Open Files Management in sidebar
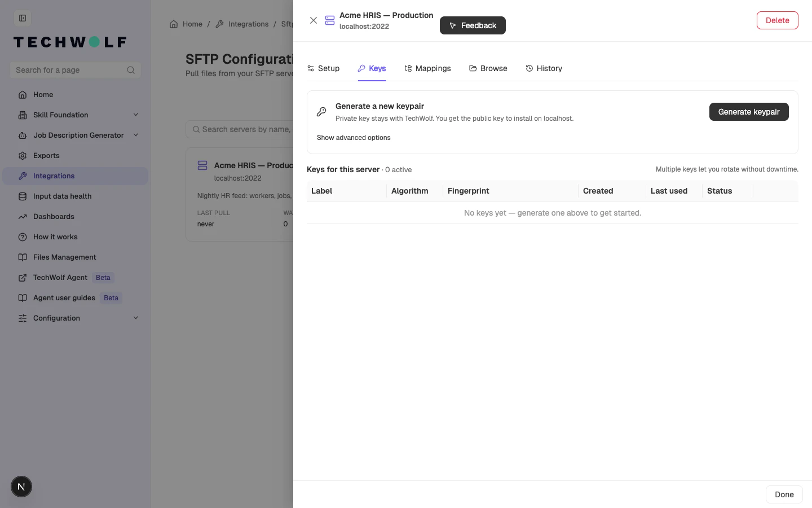This screenshot has height=508, width=812. click(76, 257)
